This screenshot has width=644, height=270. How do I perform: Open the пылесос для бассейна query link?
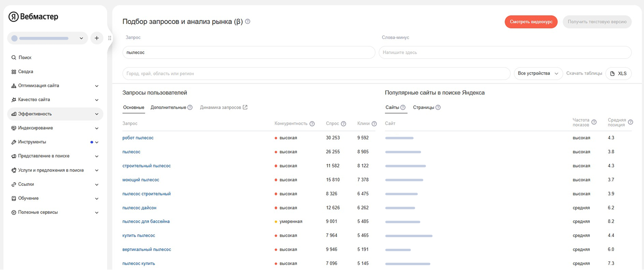coord(146,222)
